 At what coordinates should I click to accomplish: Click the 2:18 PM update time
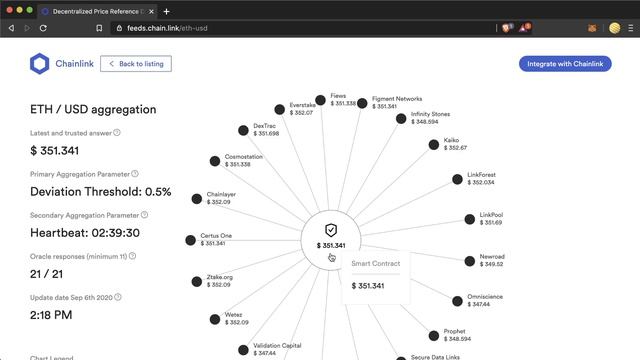(x=51, y=315)
